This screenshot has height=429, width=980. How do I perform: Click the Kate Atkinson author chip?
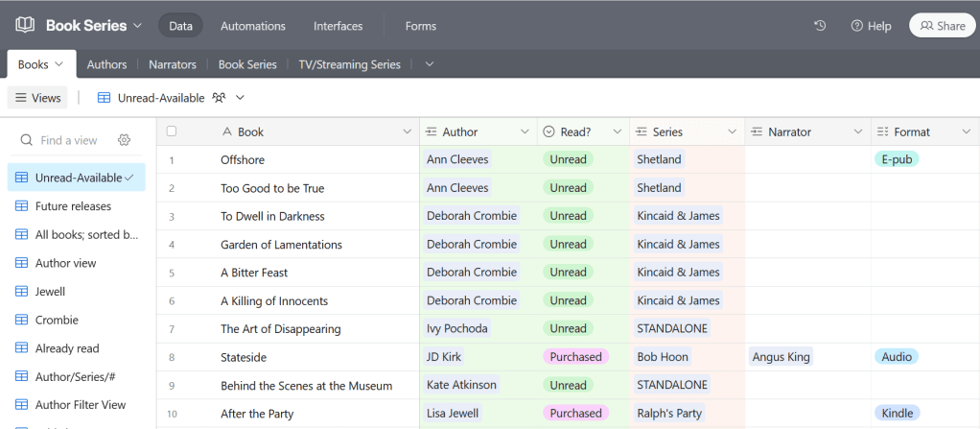[462, 385]
